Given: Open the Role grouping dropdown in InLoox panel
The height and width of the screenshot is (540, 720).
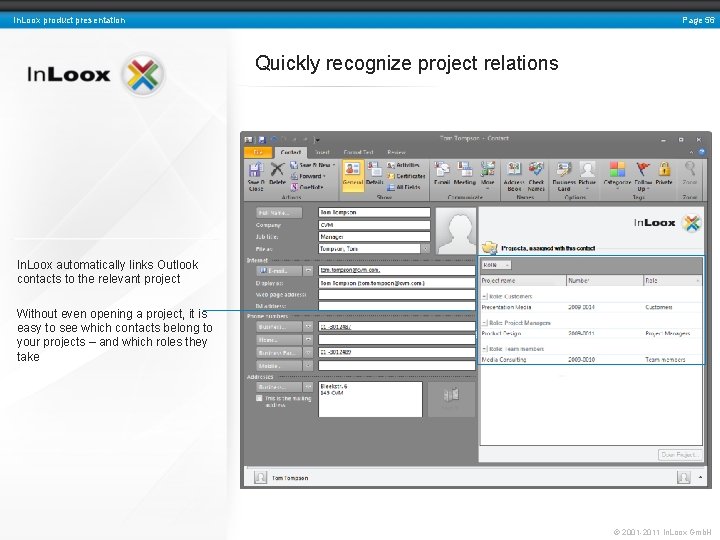Looking at the screenshot, I should tap(496, 265).
